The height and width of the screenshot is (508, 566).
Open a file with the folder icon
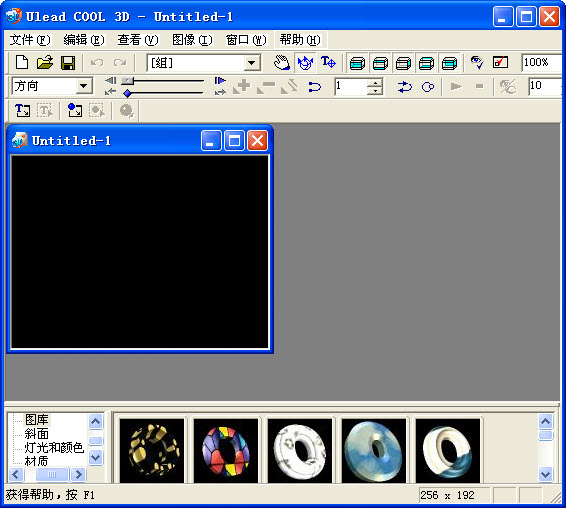tap(45, 62)
